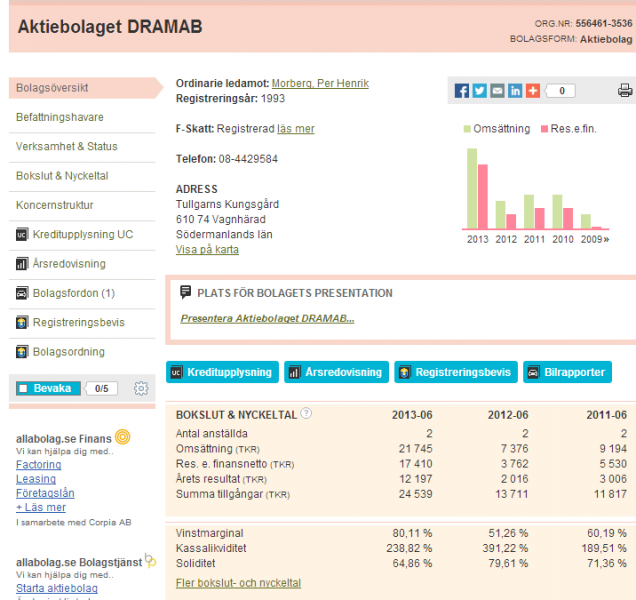The width and height of the screenshot is (636, 600).
Task: Click phone number 08-4429584
Action: pos(248,159)
